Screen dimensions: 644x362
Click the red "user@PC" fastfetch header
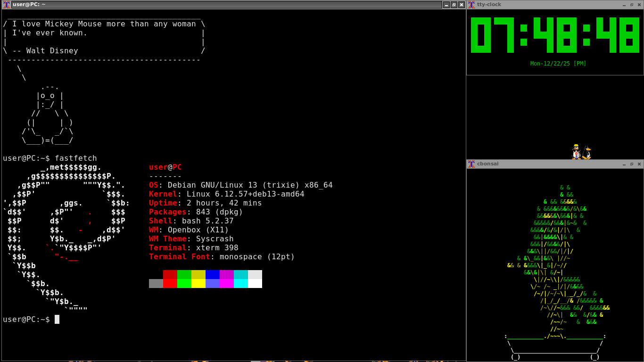pos(165,167)
